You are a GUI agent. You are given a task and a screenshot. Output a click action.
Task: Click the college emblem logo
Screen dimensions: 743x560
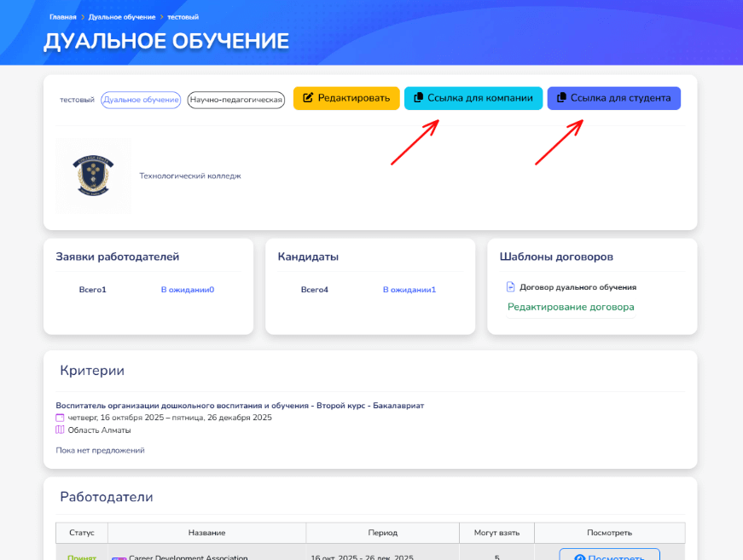(x=92, y=175)
